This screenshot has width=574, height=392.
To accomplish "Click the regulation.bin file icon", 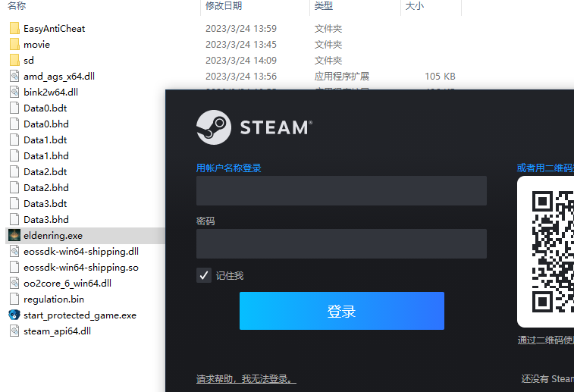I will tap(14, 299).
